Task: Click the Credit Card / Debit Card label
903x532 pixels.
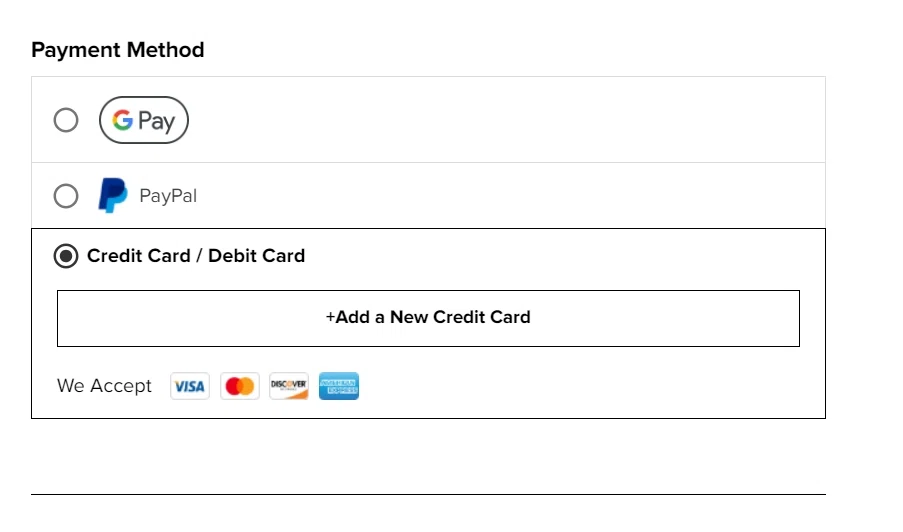Action: tap(196, 256)
